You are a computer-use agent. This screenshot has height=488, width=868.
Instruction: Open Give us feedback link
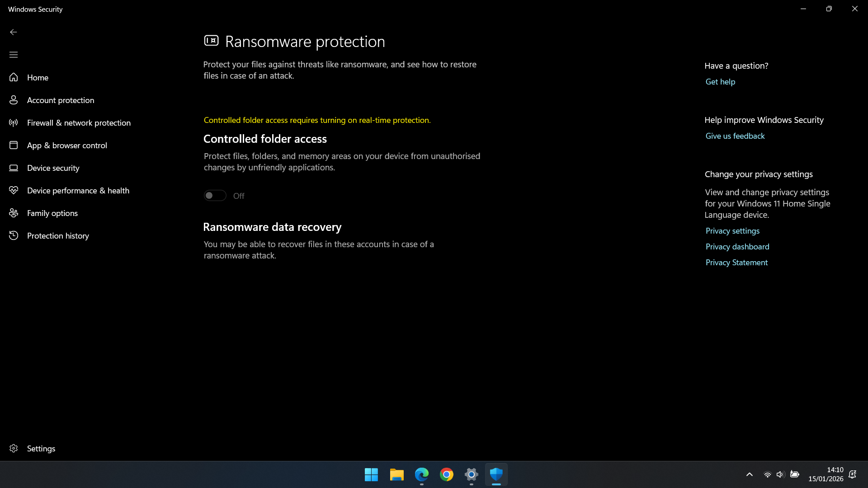(x=735, y=136)
